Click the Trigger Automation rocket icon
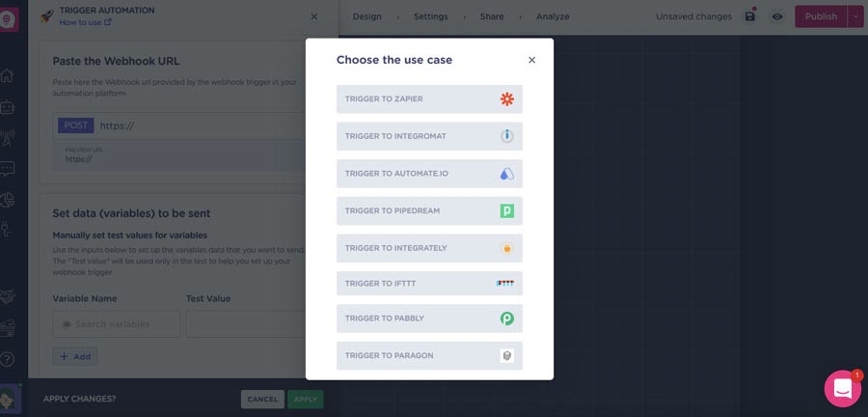The image size is (868, 417). pos(47,16)
